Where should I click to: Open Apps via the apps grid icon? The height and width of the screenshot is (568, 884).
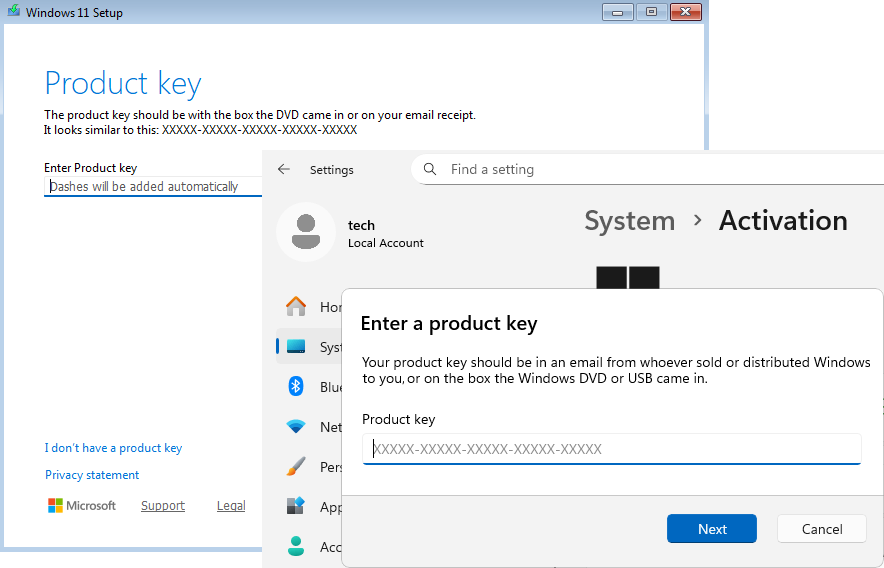click(x=296, y=506)
